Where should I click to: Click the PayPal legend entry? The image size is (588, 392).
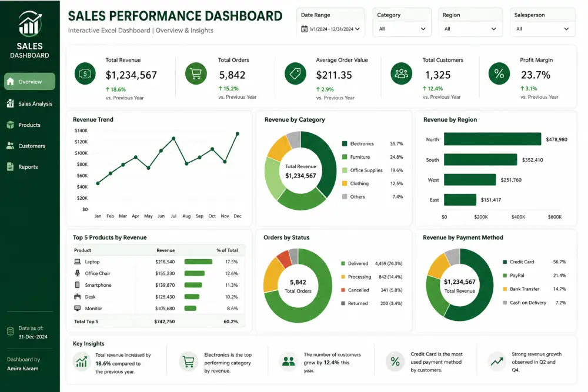point(534,276)
